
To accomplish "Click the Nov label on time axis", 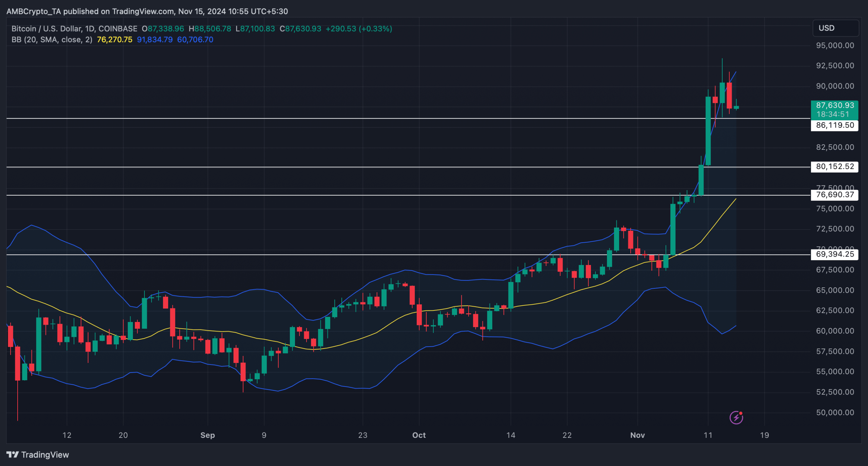I will point(637,435).
